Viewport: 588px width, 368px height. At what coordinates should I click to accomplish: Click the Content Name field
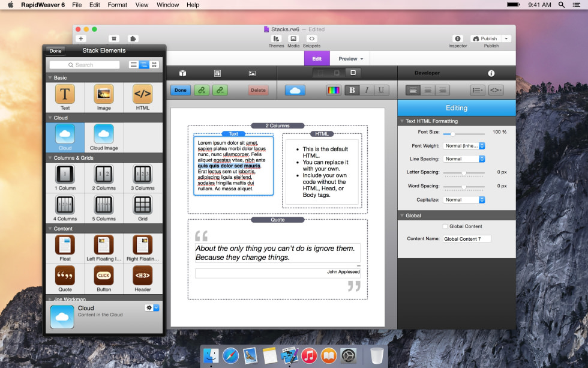467,238
